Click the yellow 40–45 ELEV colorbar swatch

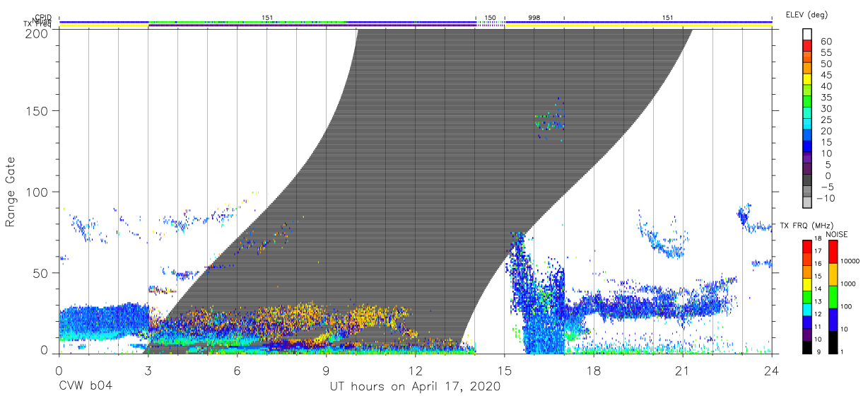(x=809, y=81)
